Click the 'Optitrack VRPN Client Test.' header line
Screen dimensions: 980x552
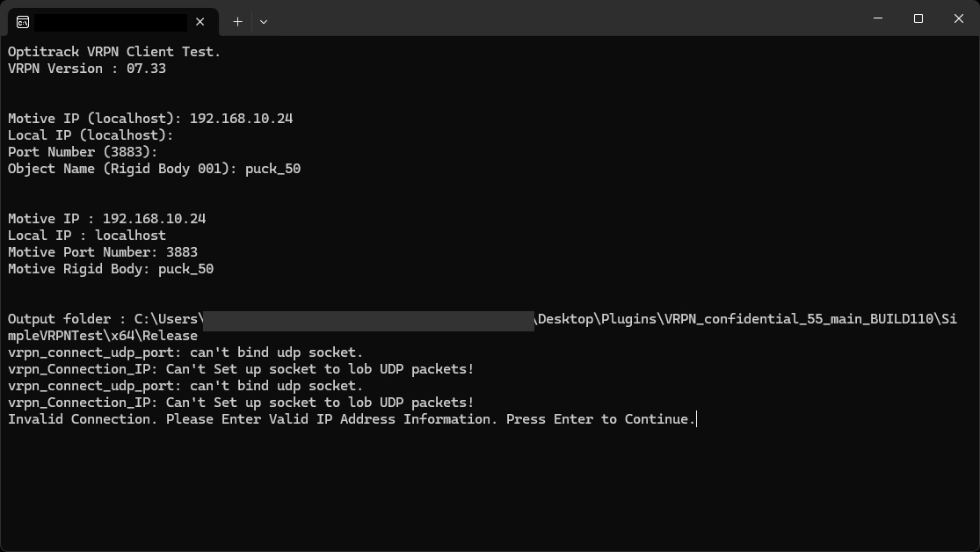[x=114, y=52]
